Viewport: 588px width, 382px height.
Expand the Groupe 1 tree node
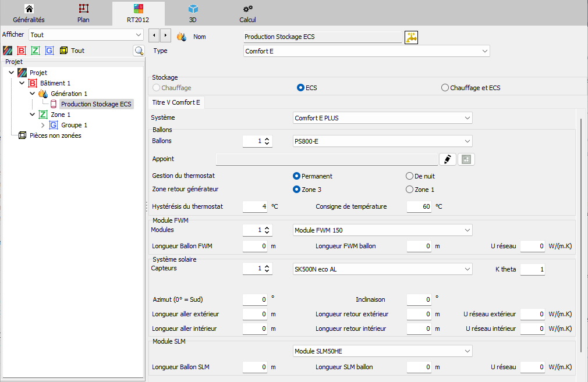(x=42, y=125)
